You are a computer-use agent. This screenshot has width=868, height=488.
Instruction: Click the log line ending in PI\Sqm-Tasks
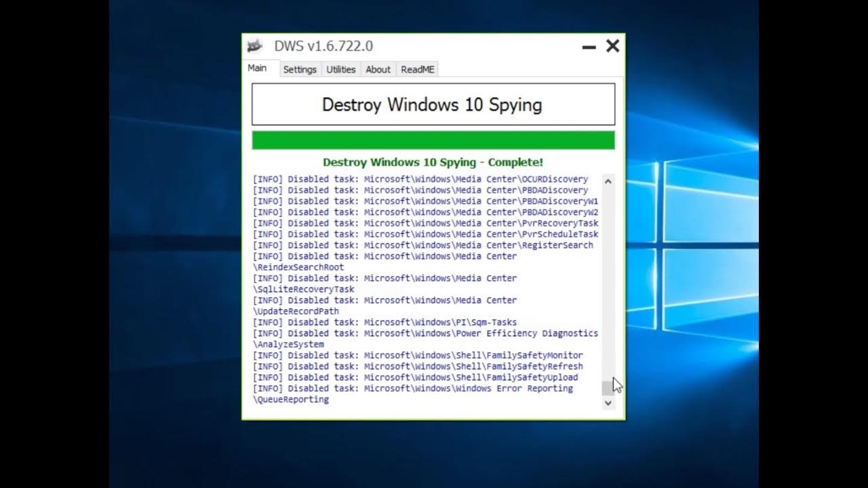[385, 323]
